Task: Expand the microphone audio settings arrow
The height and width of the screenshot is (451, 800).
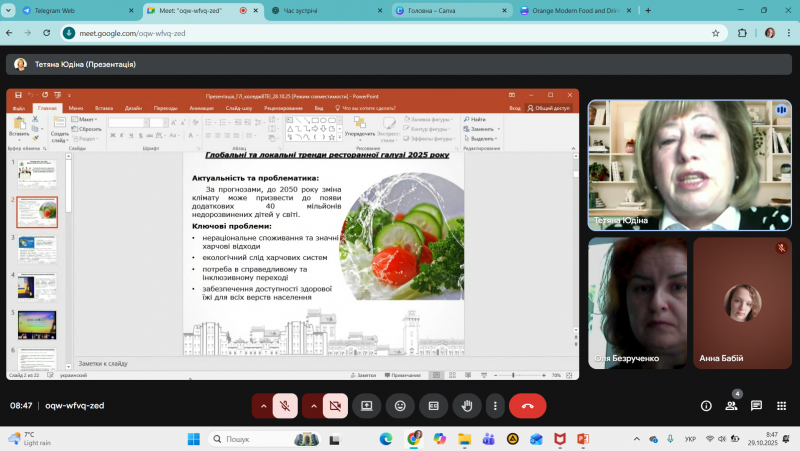Action: tap(263, 406)
